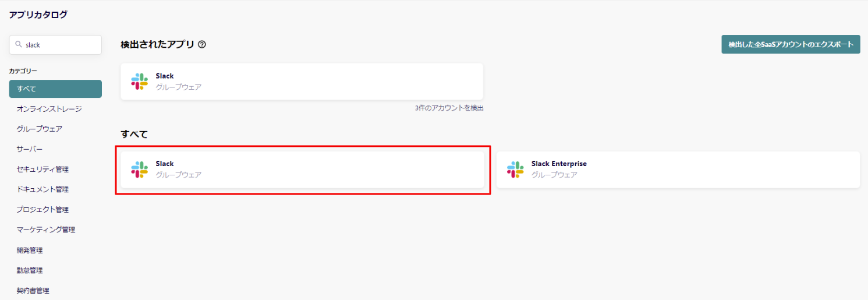This screenshot has width=868, height=300.
Task: Click the help question mark beside 検出されたアプリ
Action: [x=202, y=44]
